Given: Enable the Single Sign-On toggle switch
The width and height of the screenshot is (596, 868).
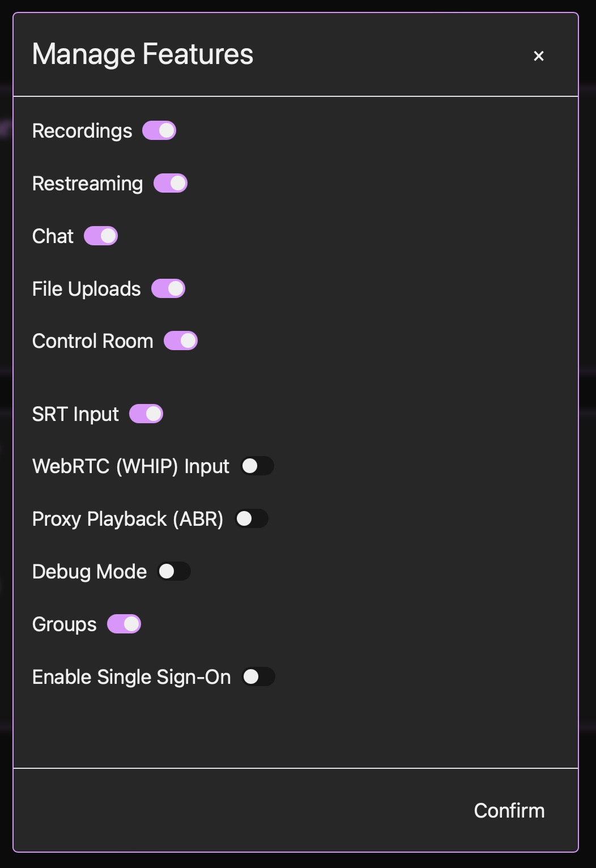Looking at the screenshot, I should tap(258, 677).
